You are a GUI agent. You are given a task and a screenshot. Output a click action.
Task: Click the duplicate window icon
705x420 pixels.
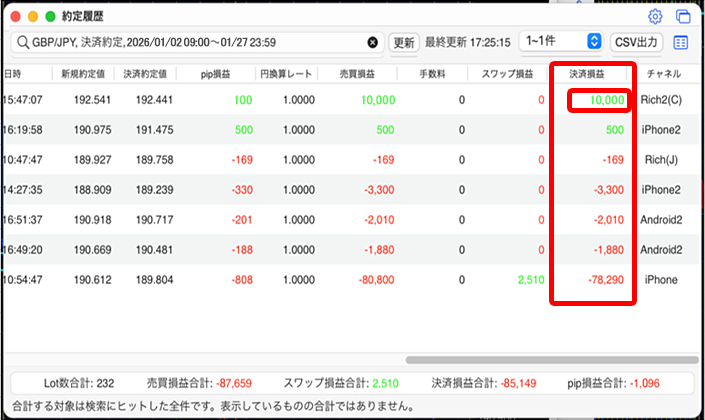(684, 17)
